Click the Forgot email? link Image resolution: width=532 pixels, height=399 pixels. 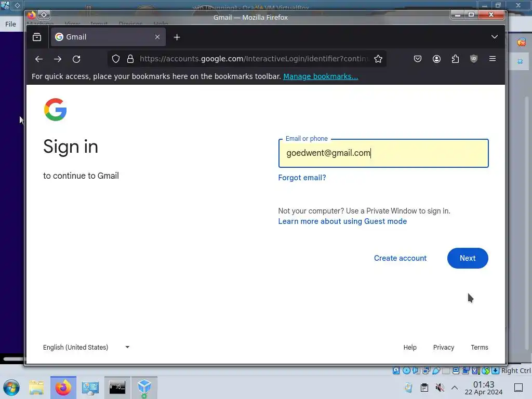click(x=302, y=178)
